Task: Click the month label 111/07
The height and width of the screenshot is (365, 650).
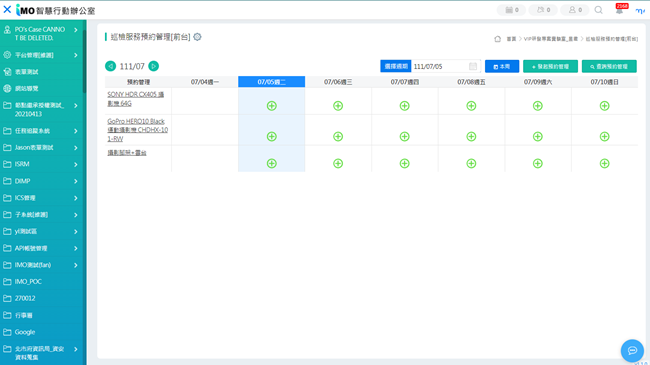Action: coord(132,66)
